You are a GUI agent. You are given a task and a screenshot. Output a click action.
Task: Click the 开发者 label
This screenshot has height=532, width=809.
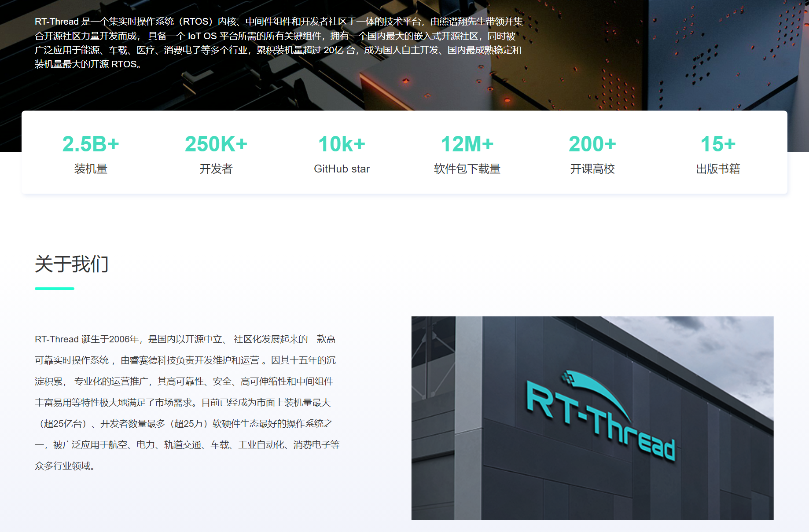tap(216, 169)
